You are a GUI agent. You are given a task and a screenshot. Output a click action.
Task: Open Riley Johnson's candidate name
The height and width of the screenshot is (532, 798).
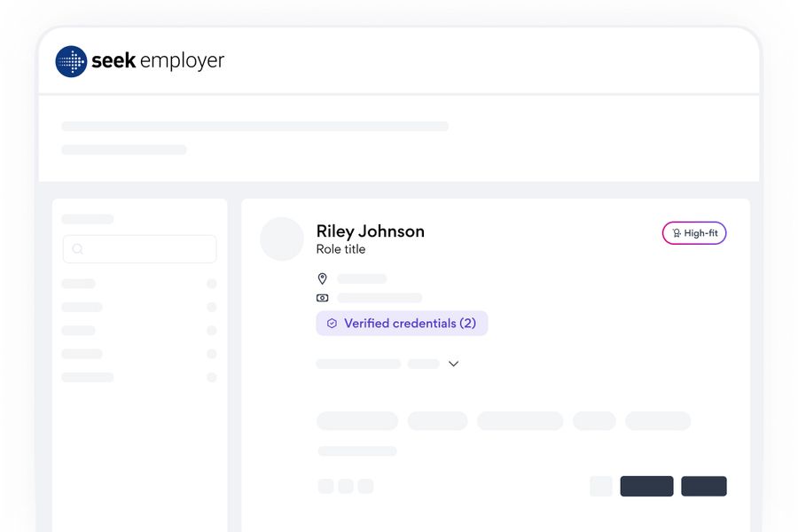click(x=371, y=231)
